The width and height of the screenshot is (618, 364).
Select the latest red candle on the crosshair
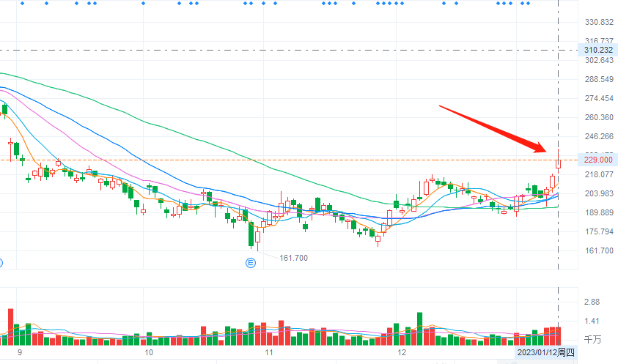tap(559, 164)
